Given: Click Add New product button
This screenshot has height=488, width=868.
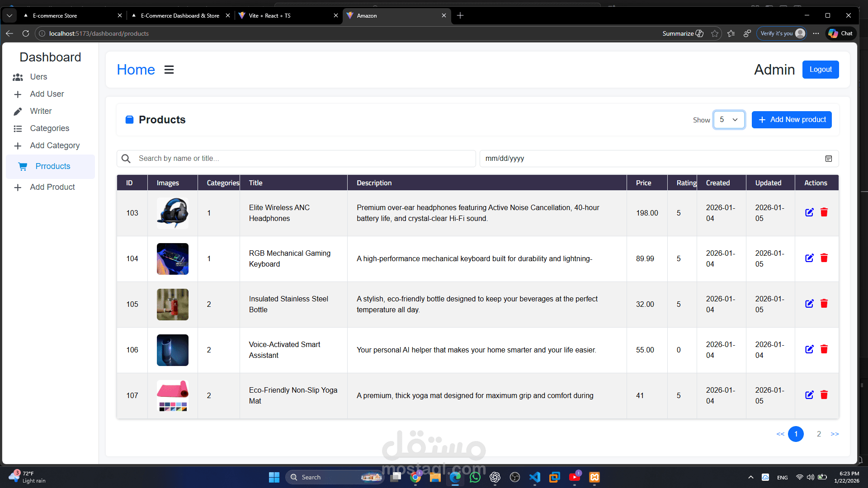Looking at the screenshot, I should click(792, 120).
